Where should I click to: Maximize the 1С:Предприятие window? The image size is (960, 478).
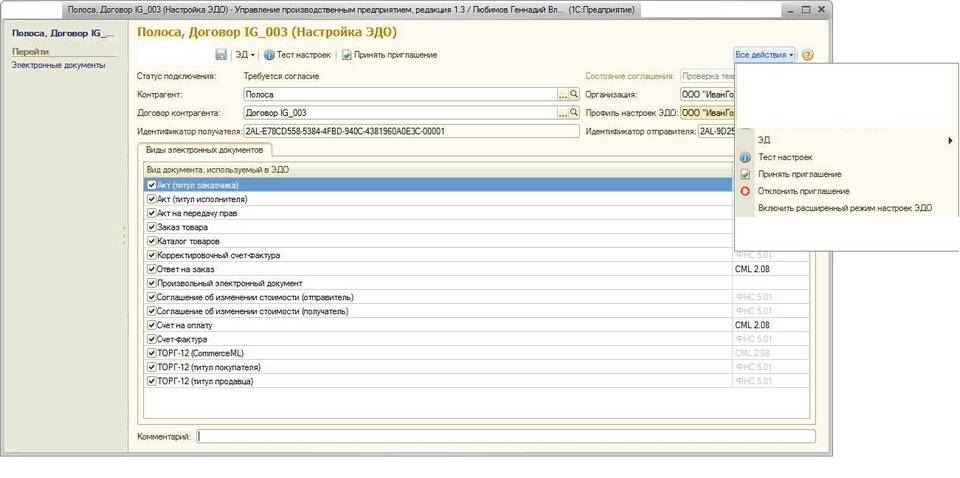[x=806, y=10]
